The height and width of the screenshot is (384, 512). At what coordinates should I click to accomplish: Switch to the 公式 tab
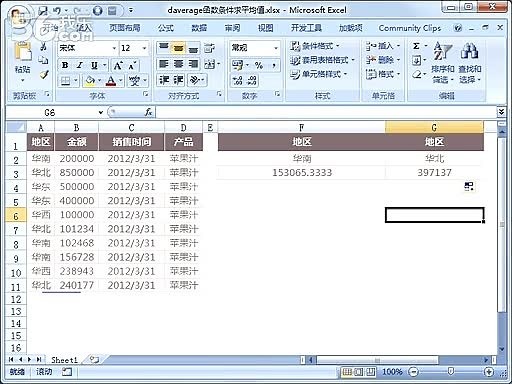[166, 28]
